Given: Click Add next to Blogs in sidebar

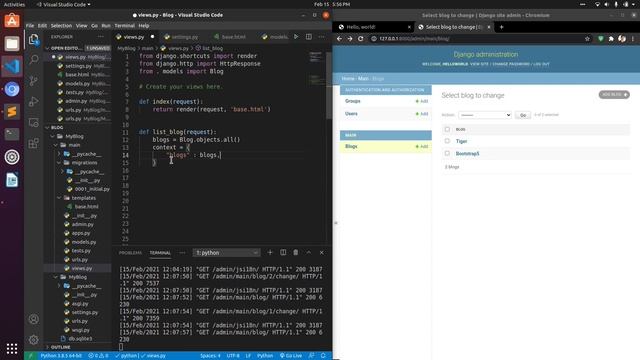Looking at the screenshot, I should [x=422, y=146].
